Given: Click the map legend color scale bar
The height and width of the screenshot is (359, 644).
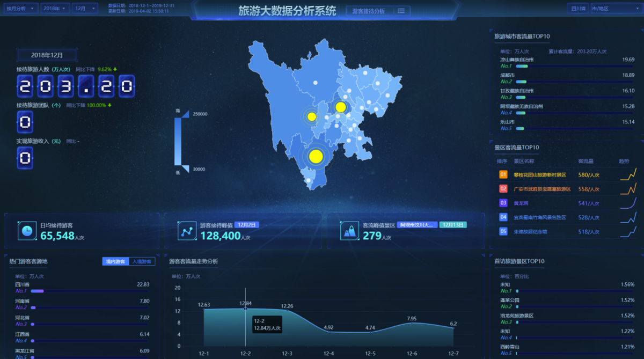Looking at the screenshot, I should pos(178,142).
